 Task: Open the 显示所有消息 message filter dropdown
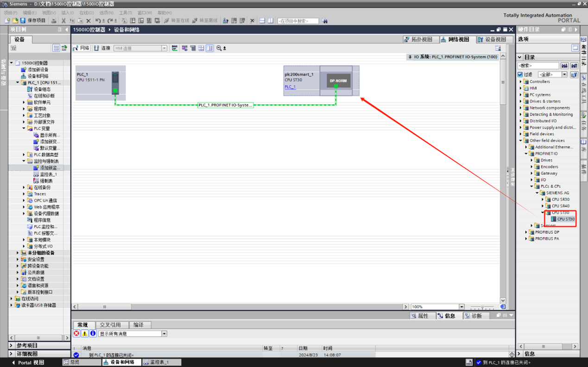pos(164,334)
